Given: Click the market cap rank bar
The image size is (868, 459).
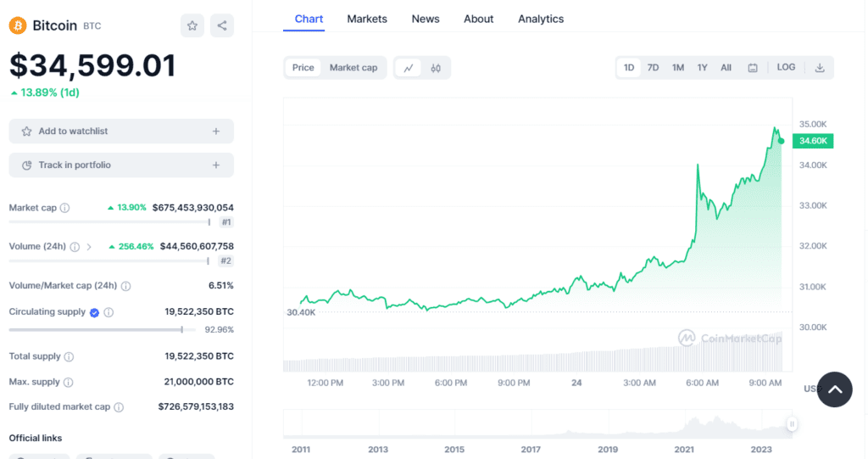Looking at the screenshot, I should (109, 222).
